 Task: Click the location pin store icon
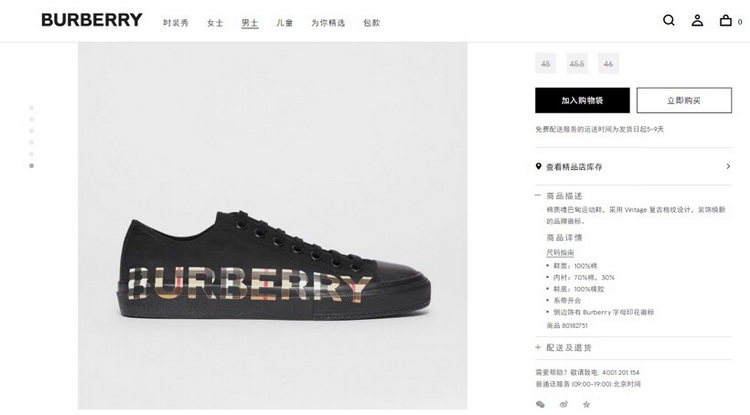click(x=539, y=166)
